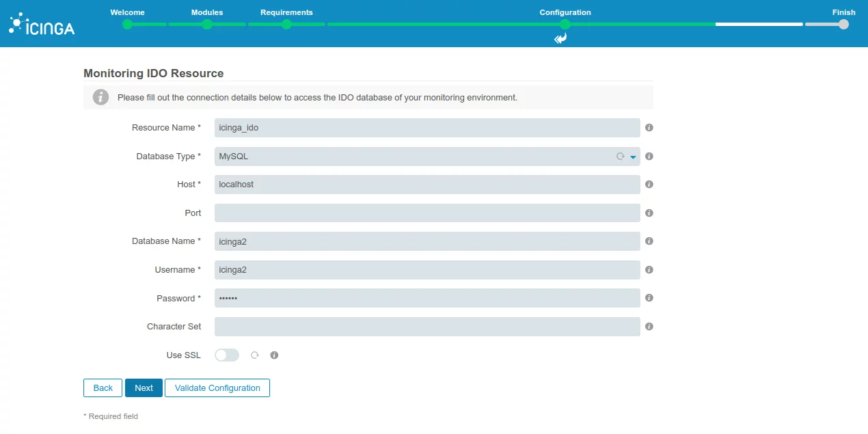Click the return arrow icon under Configuration step
This screenshot has height=434, width=868.
pyautogui.click(x=560, y=39)
